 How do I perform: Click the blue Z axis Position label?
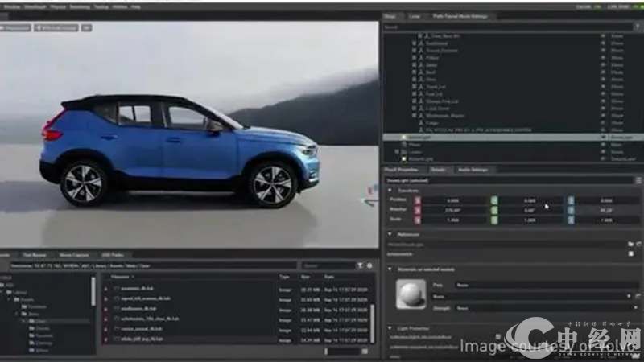pyautogui.click(x=571, y=200)
